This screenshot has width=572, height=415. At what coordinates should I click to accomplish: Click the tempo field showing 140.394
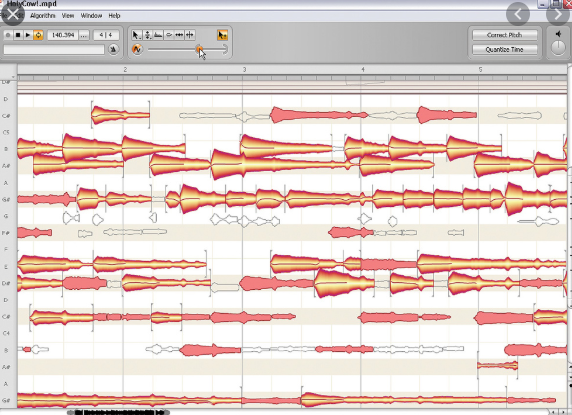point(63,35)
